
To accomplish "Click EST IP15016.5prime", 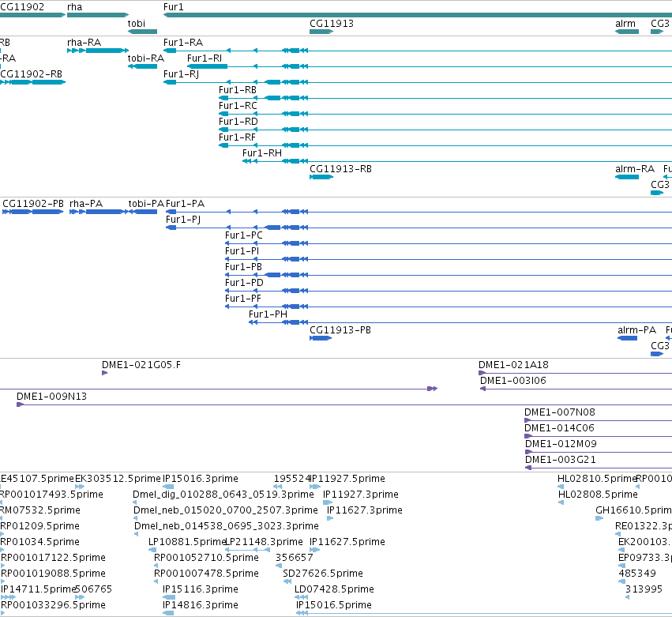I will pyautogui.click(x=334, y=606).
